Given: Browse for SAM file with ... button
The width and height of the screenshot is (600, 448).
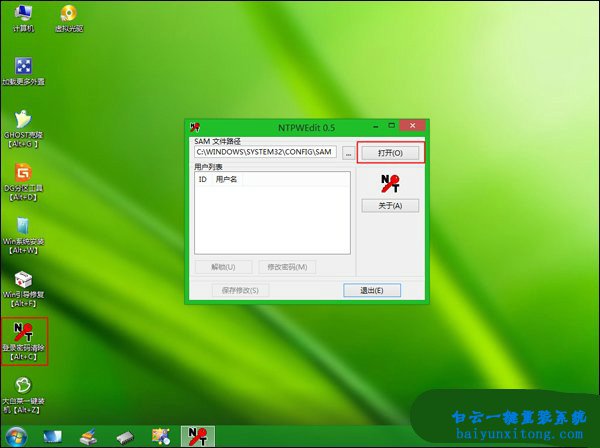Looking at the screenshot, I should tap(348, 153).
